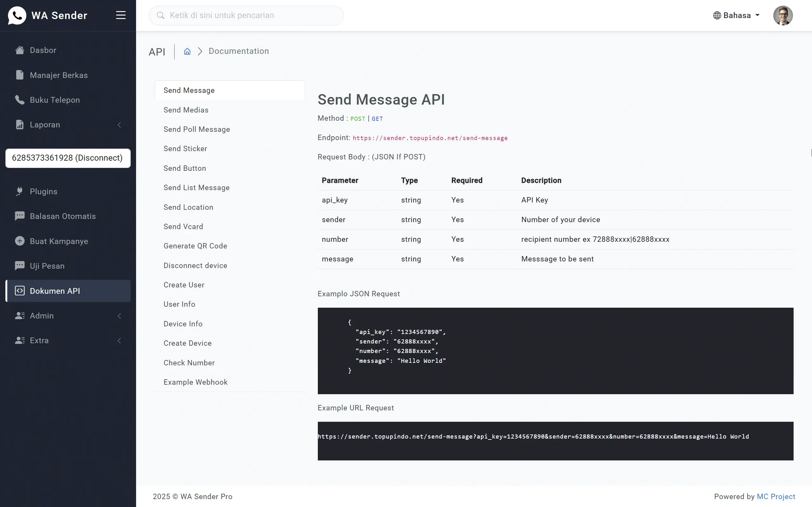The width and height of the screenshot is (812, 507).
Task: Expand the Laporan submenu
Action: (x=120, y=125)
